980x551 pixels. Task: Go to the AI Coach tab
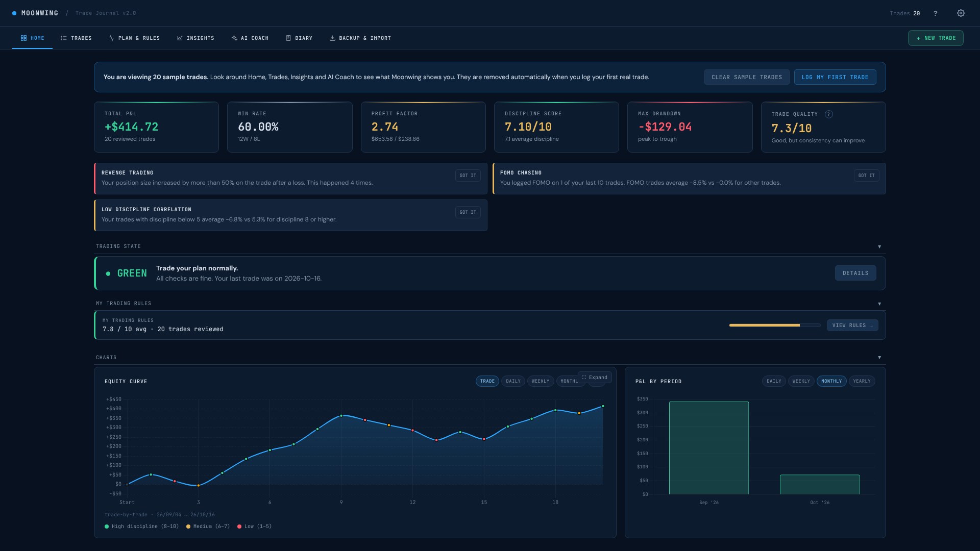250,38
